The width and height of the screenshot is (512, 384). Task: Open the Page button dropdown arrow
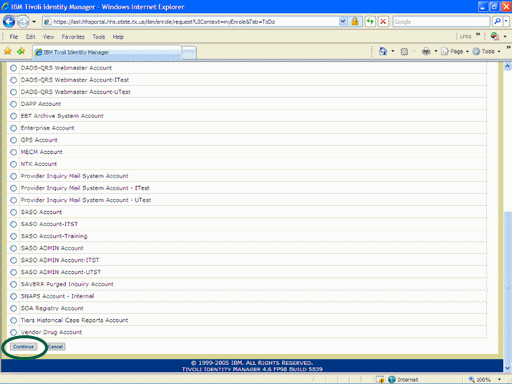pyautogui.click(x=467, y=51)
